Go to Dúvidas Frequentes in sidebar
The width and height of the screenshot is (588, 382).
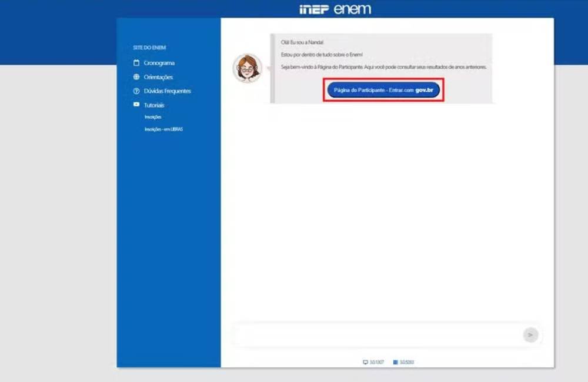point(167,91)
